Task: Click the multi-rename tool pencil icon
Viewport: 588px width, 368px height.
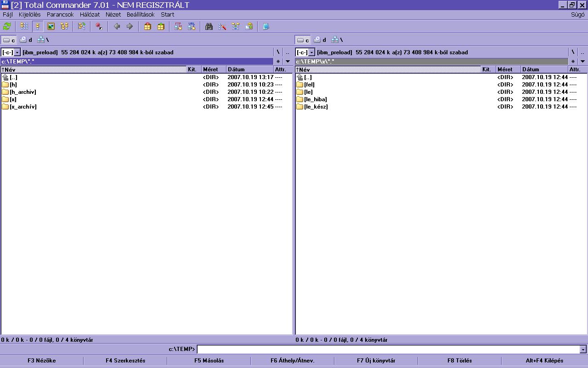Action: pos(222,27)
